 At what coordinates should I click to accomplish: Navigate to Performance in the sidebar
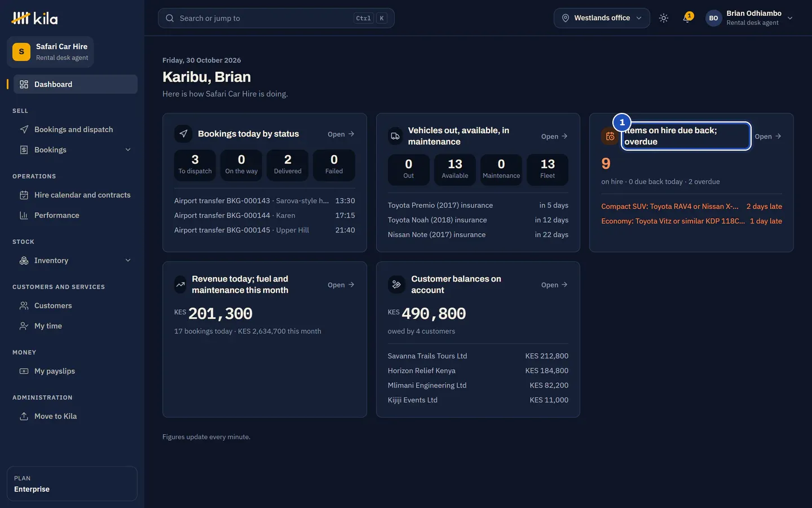(x=76, y=215)
